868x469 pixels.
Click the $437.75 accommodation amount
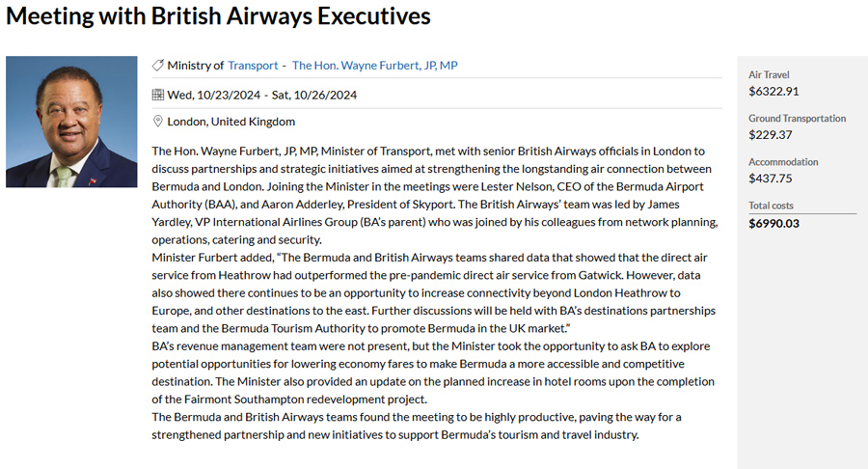click(771, 179)
